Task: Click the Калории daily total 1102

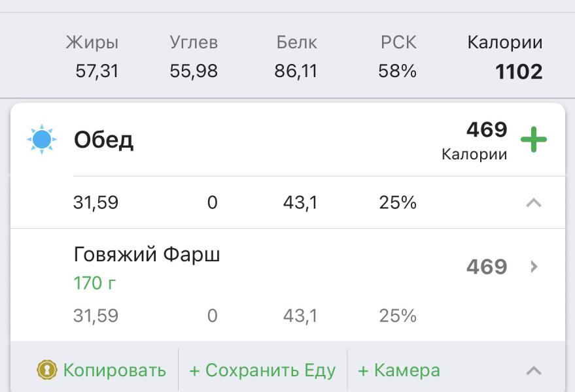Action: coord(519,71)
